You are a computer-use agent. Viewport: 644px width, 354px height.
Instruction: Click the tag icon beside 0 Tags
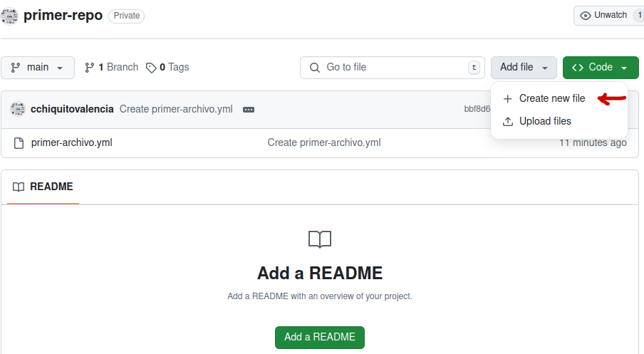(151, 68)
